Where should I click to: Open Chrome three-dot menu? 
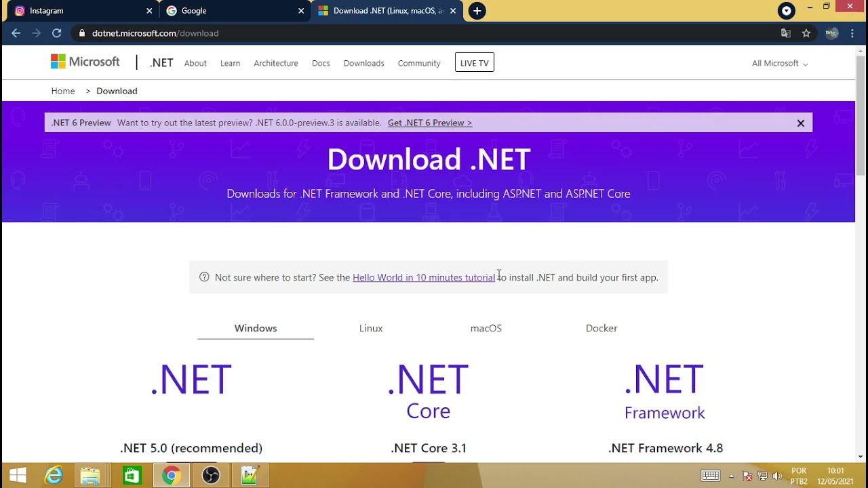coord(852,33)
